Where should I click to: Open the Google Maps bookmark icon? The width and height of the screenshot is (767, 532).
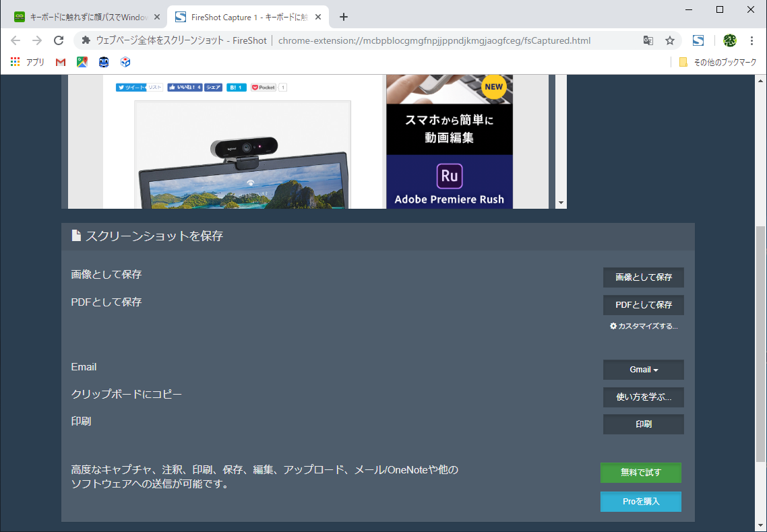[82, 62]
